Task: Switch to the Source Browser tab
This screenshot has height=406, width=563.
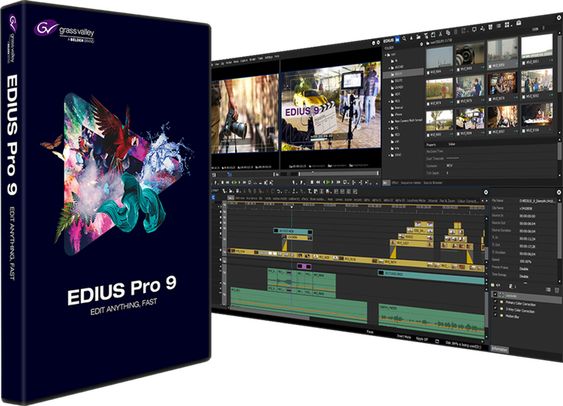Action: pos(433,183)
